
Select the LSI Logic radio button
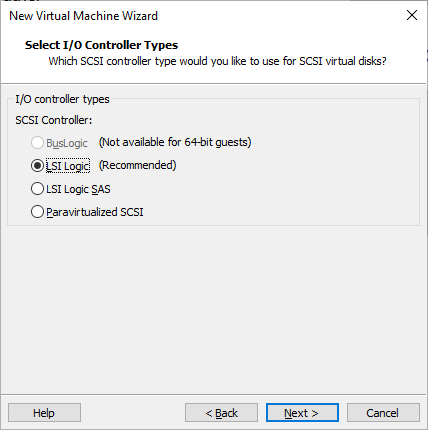pyautogui.click(x=37, y=166)
